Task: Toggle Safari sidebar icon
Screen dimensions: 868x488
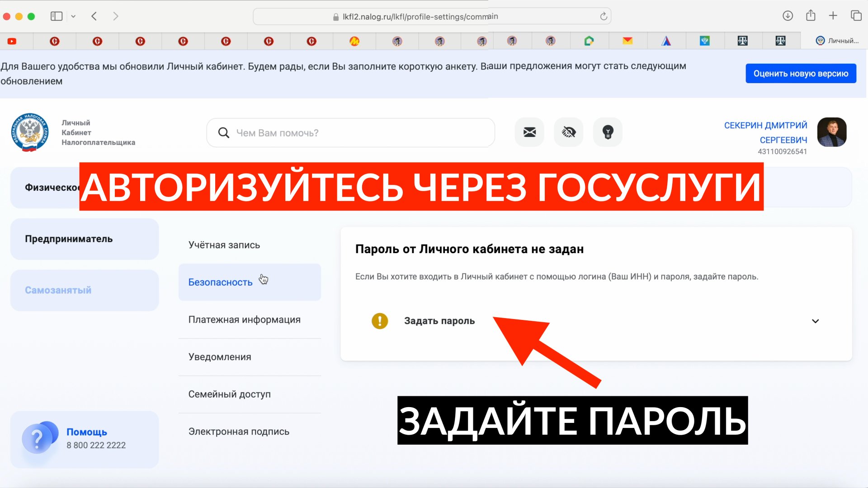Action: [x=57, y=16]
